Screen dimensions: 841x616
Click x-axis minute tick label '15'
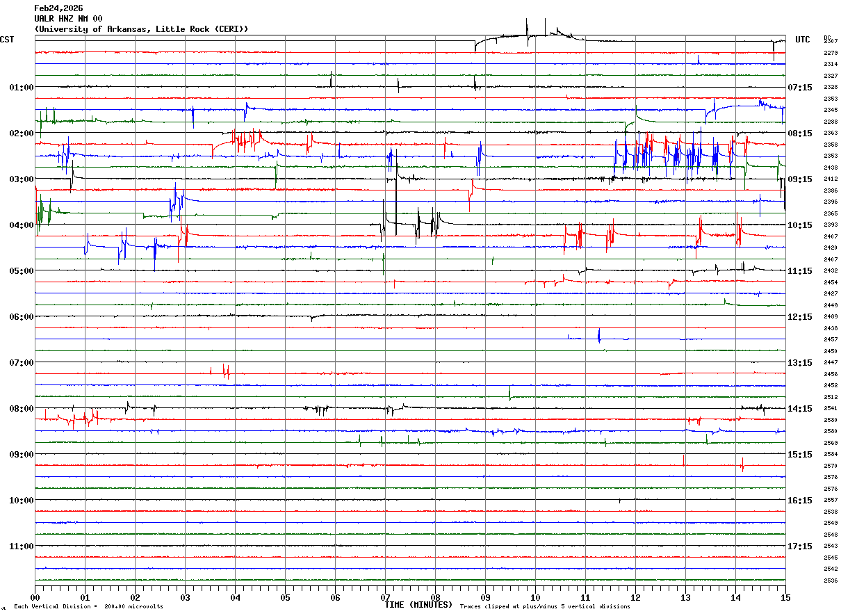[x=785, y=597]
